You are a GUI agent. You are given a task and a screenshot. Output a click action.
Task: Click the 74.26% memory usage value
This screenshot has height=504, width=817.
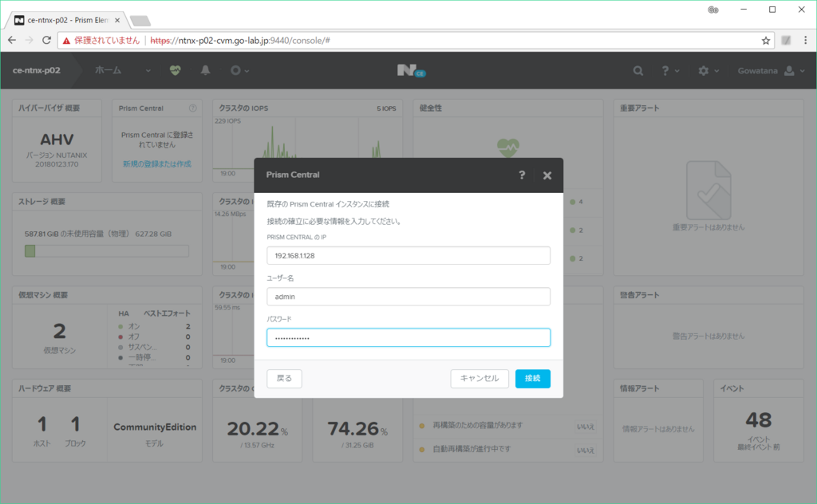[357, 429]
